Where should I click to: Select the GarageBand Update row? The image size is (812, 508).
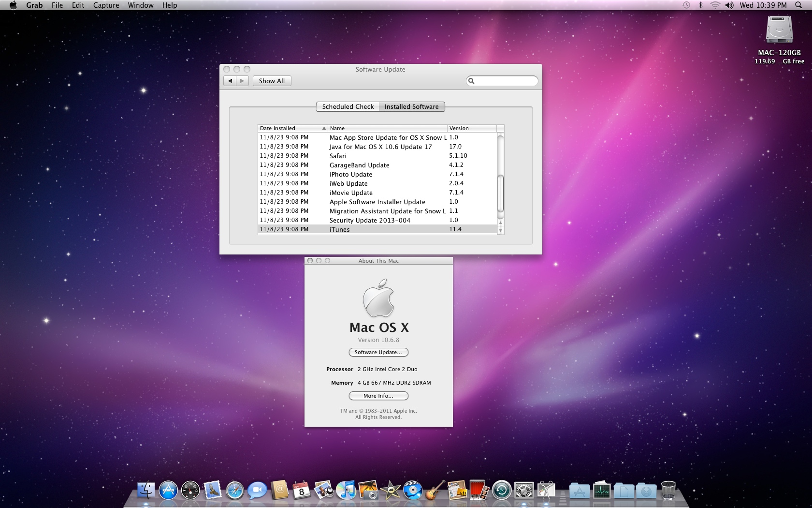[377, 165]
